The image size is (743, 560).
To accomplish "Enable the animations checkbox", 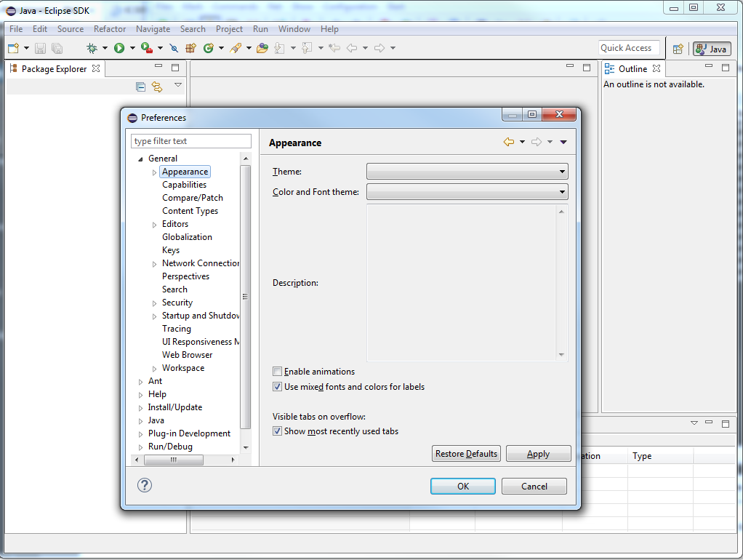I will coord(277,372).
